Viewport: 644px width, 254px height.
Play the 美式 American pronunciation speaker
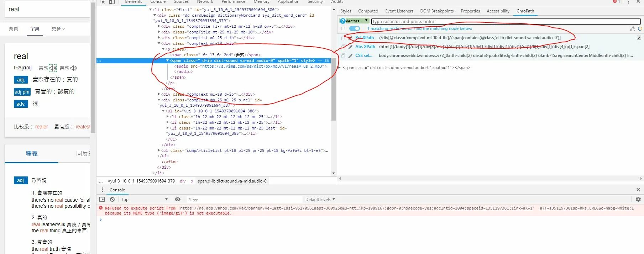53,68
